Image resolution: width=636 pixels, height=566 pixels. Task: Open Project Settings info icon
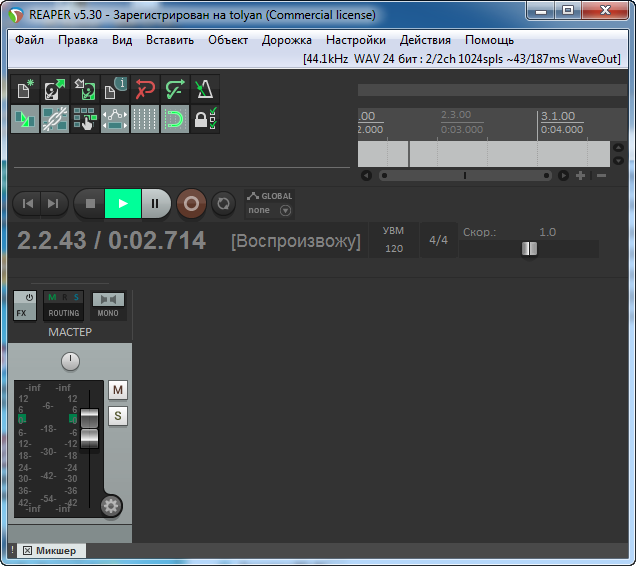(114, 90)
